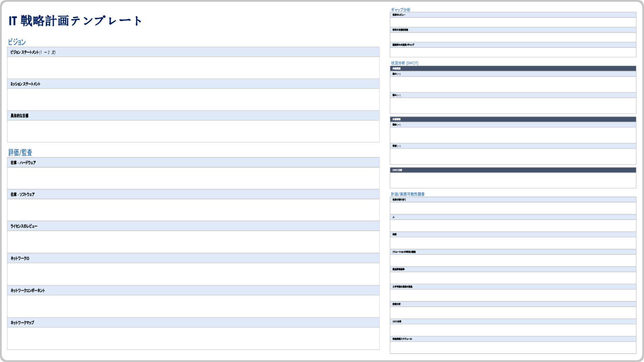Click the blank field under 'ビジョン ステートメント'
Image resolution: width=644 pixels, height=362 pixels.
click(x=193, y=68)
